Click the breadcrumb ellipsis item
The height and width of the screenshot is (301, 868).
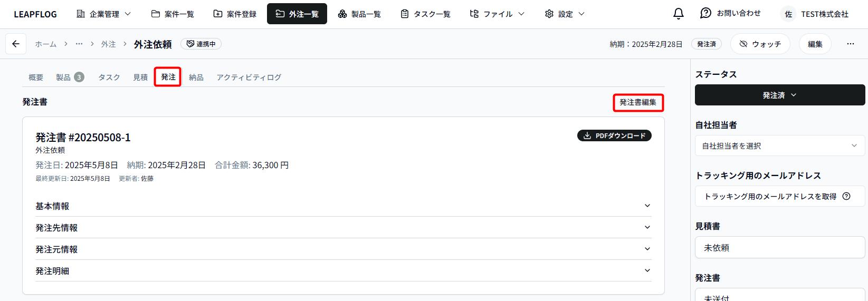[x=79, y=44]
